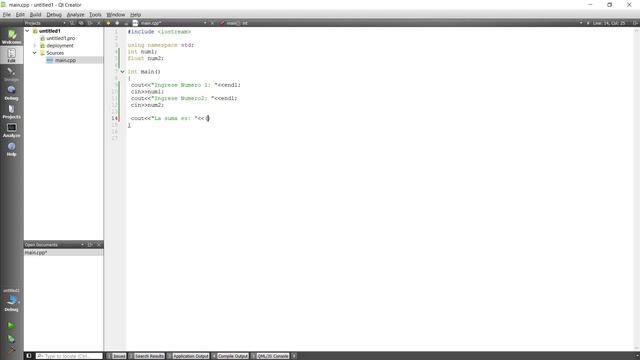Show the QML/JS Console pane
This screenshot has width=640, height=360.
click(x=270, y=356)
